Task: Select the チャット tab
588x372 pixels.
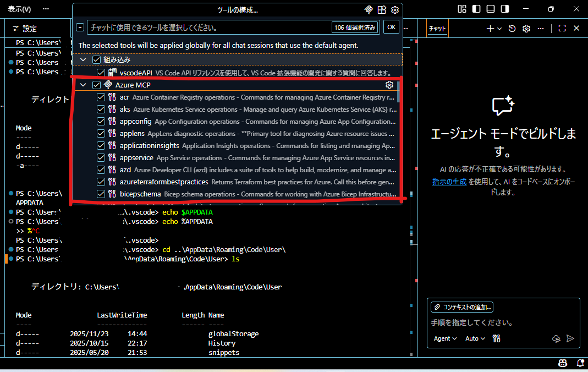Action: pyautogui.click(x=437, y=29)
